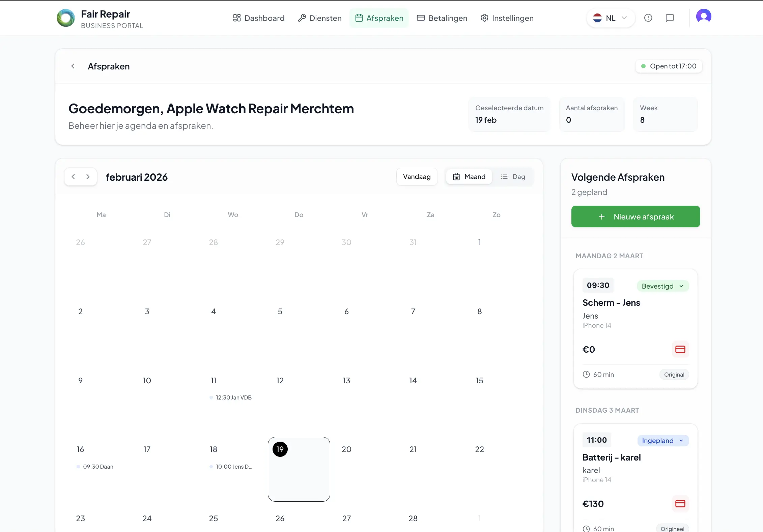This screenshot has width=763, height=532.
Task: Expand the Bevestigd status dropdown
Action: [662, 286]
